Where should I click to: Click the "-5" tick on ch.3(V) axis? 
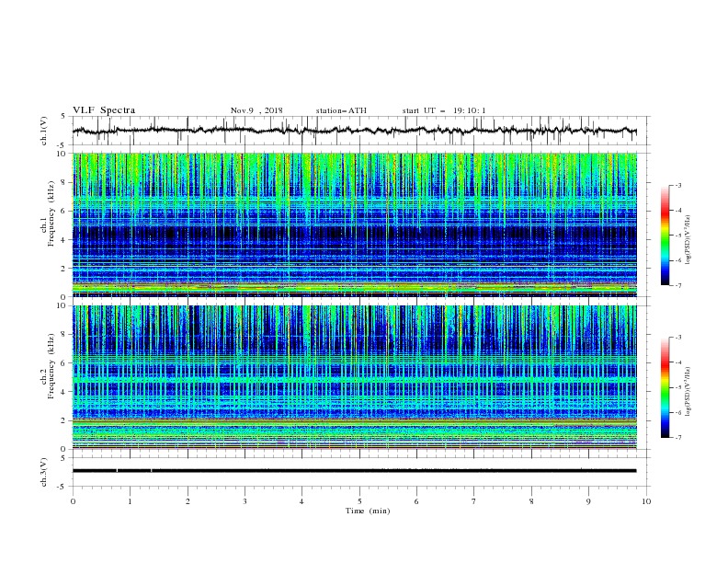(63, 487)
